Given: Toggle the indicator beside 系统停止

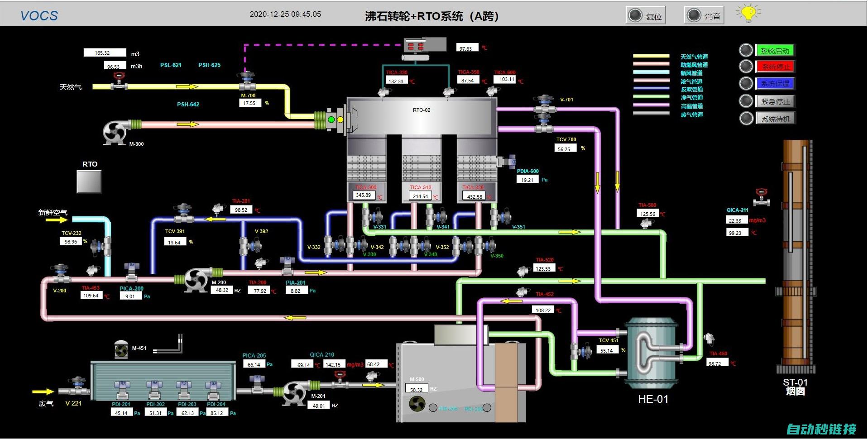Looking at the screenshot, I should (746, 67).
